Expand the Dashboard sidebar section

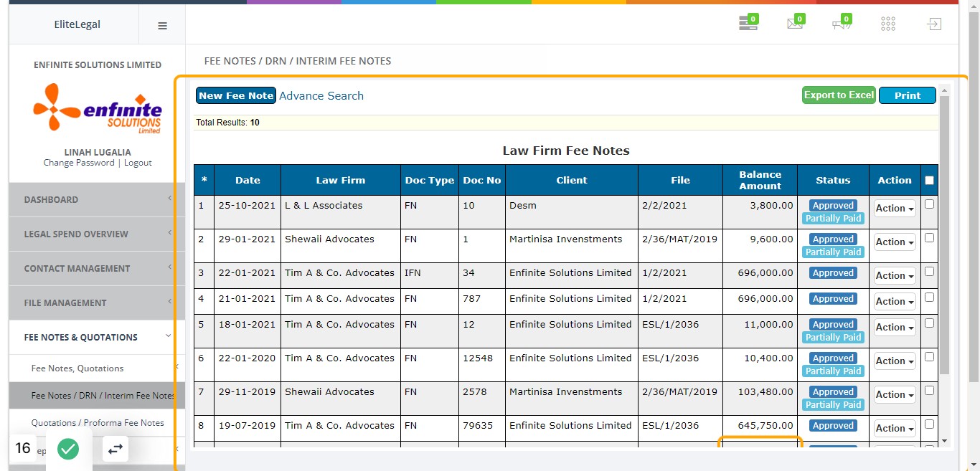(97, 199)
